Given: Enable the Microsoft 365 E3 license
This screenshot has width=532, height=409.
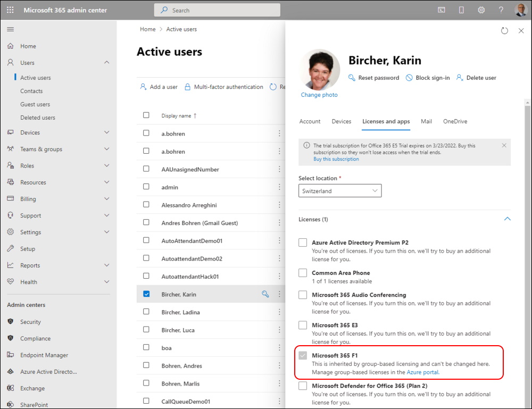Looking at the screenshot, I should pyautogui.click(x=303, y=325).
